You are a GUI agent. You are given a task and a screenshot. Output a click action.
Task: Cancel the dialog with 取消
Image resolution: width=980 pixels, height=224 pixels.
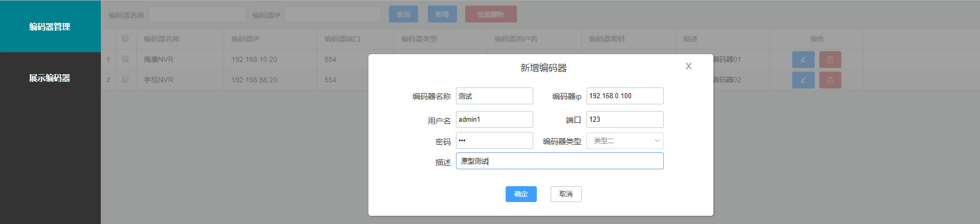[566, 194]
